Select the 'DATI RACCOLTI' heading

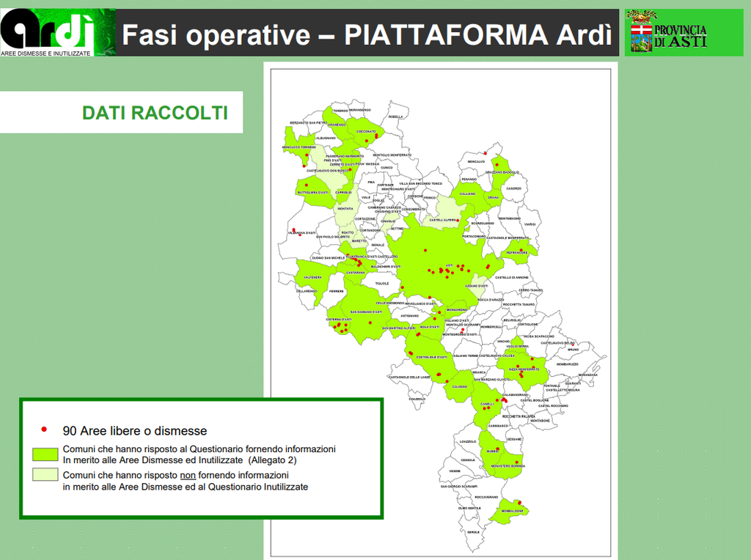155,113
